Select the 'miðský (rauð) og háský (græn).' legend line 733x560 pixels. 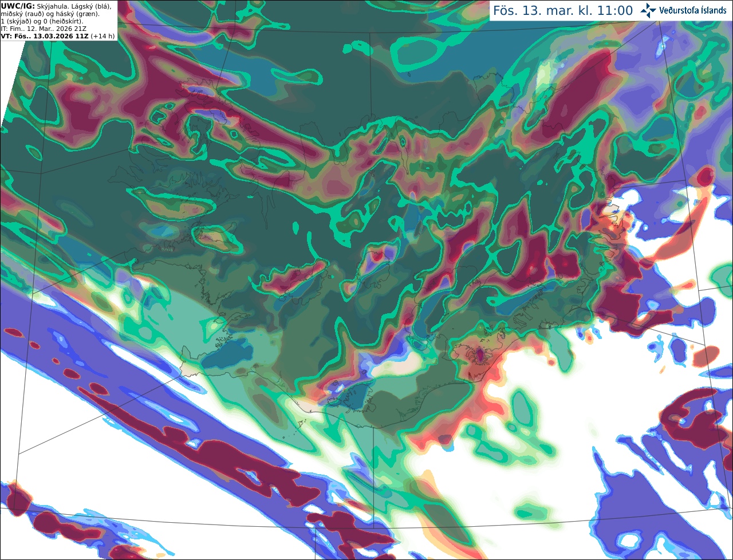pos(50,14)
